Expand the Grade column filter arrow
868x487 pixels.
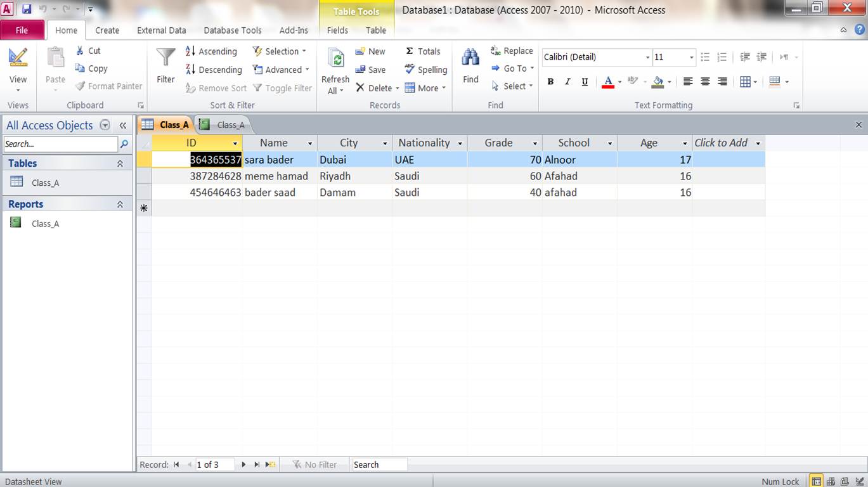(x=535, y=143)
